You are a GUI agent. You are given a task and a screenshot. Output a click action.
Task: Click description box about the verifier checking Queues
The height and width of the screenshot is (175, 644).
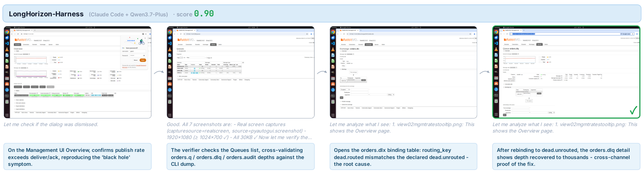[x=241, y=157]
